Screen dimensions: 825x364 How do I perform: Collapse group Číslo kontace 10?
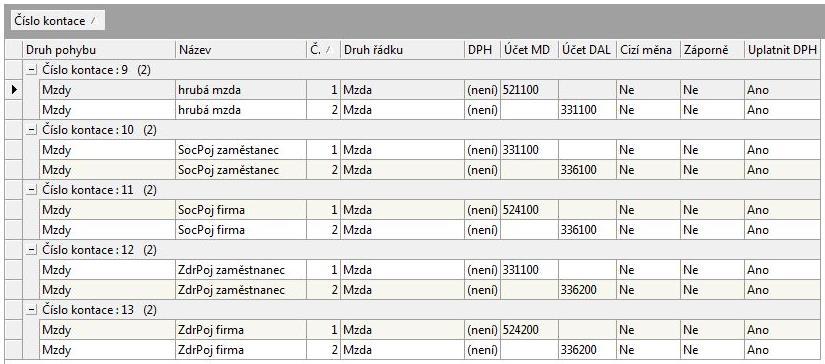[32, 130]
